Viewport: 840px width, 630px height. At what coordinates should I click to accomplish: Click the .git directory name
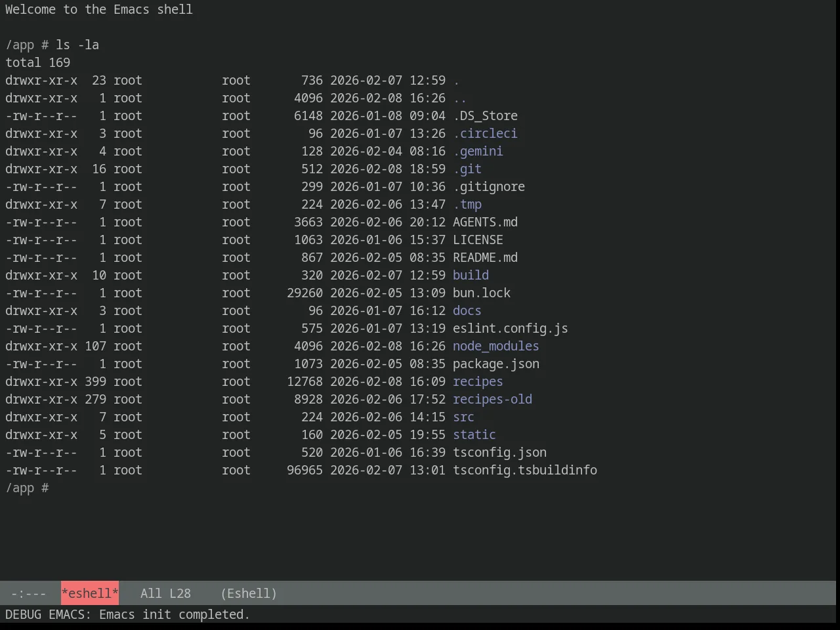(x=467, y=169)
